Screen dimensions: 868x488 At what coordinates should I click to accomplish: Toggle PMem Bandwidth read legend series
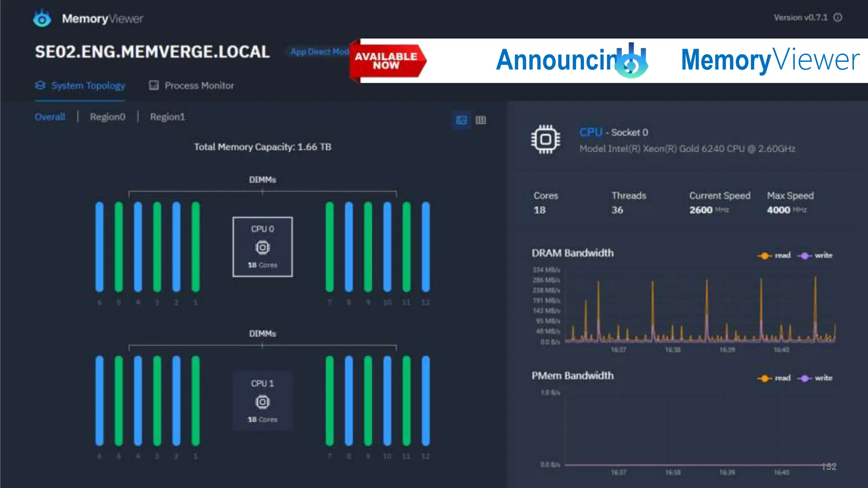[x=774, y=378]
